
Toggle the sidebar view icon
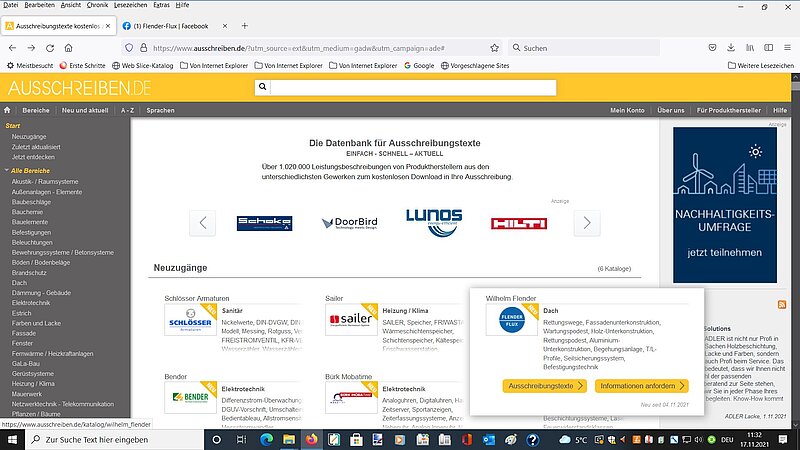(768, 47)
